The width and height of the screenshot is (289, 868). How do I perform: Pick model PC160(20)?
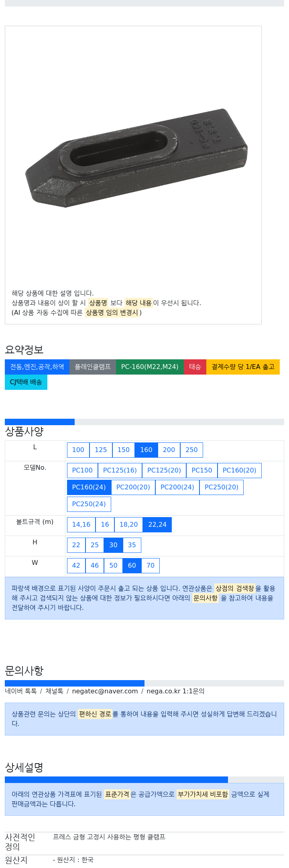(x=240, y=471)
